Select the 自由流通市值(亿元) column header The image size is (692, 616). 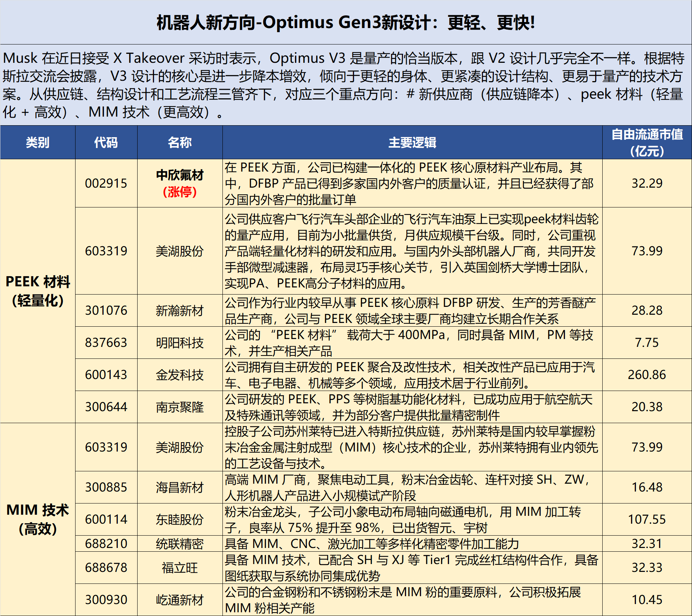tap(647, 142)
